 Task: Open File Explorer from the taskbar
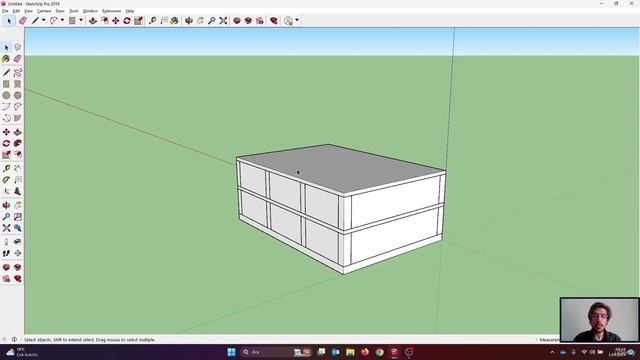point(350,352)
